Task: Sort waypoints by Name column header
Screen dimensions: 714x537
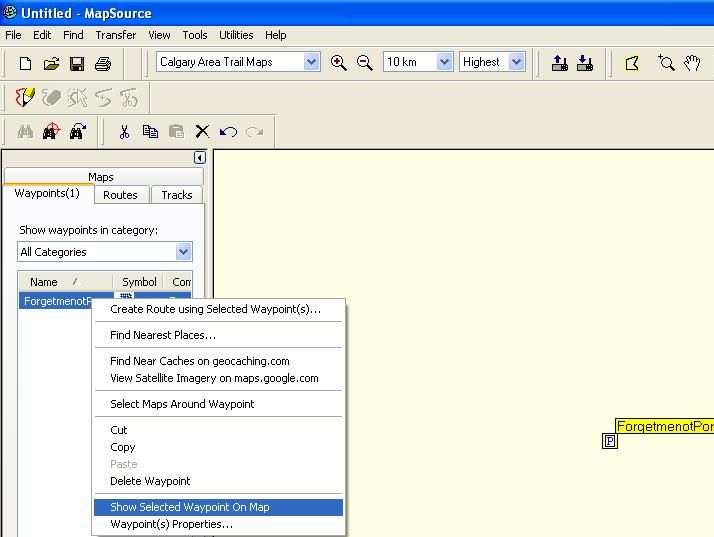Action: pyautogui.click(x=44, y=282)
